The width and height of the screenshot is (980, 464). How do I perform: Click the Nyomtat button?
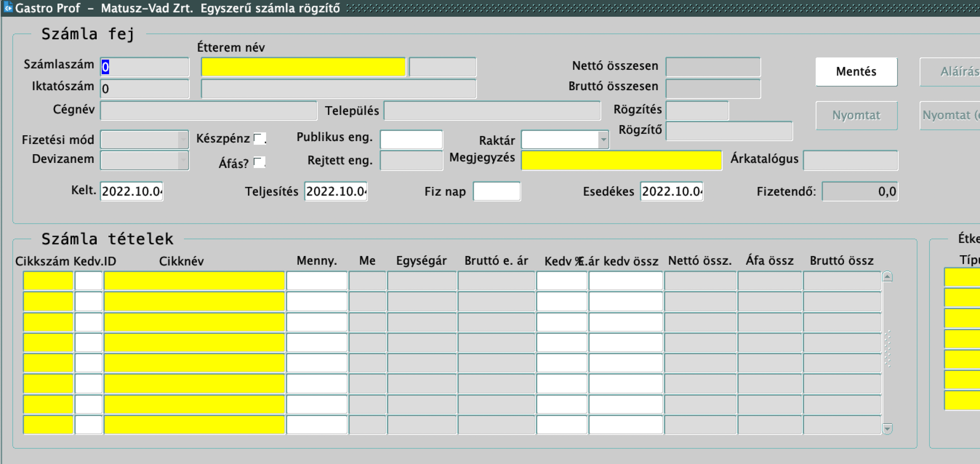(x=856, y=115)
